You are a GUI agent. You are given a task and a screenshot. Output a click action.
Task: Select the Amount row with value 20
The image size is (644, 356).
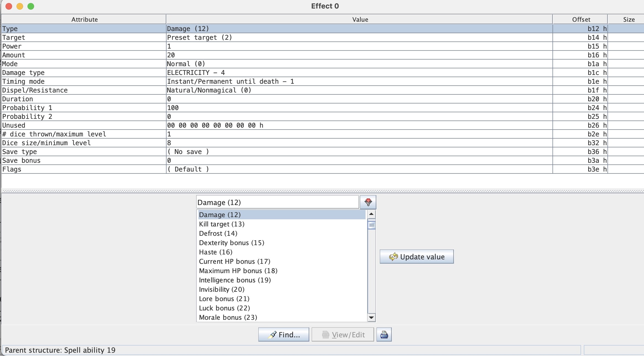323,55
